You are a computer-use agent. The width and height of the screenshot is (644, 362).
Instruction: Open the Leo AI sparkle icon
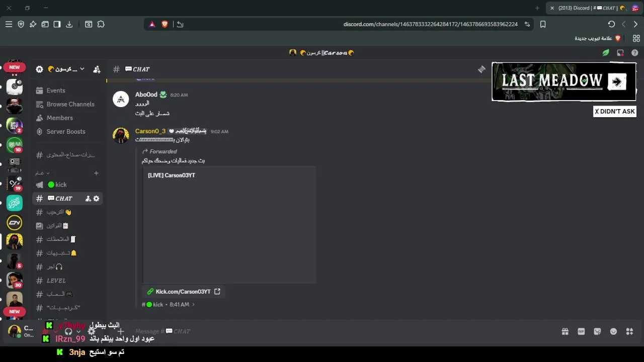(x=33, y=24)
